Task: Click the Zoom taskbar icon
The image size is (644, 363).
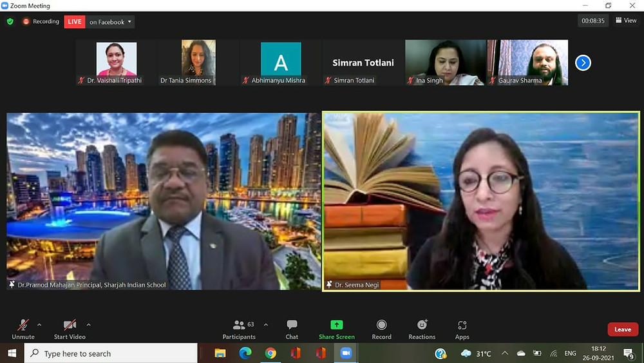Action: pyautogui.click(x=346, y=353)
